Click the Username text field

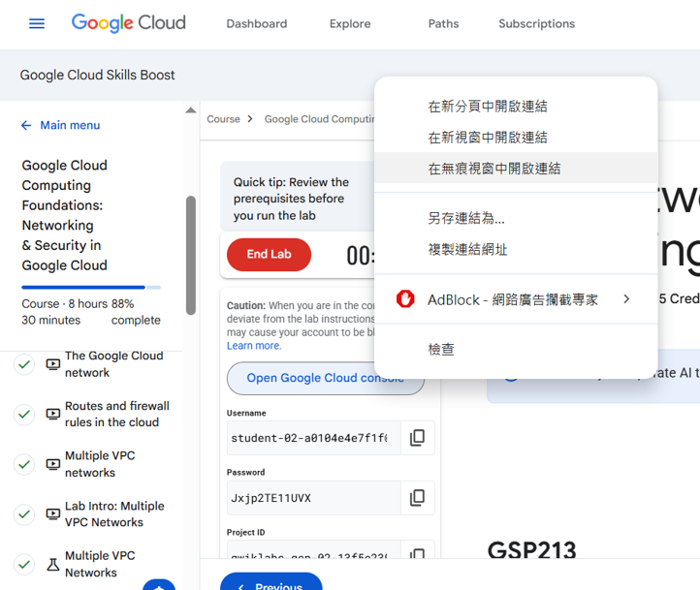(310, 438)
